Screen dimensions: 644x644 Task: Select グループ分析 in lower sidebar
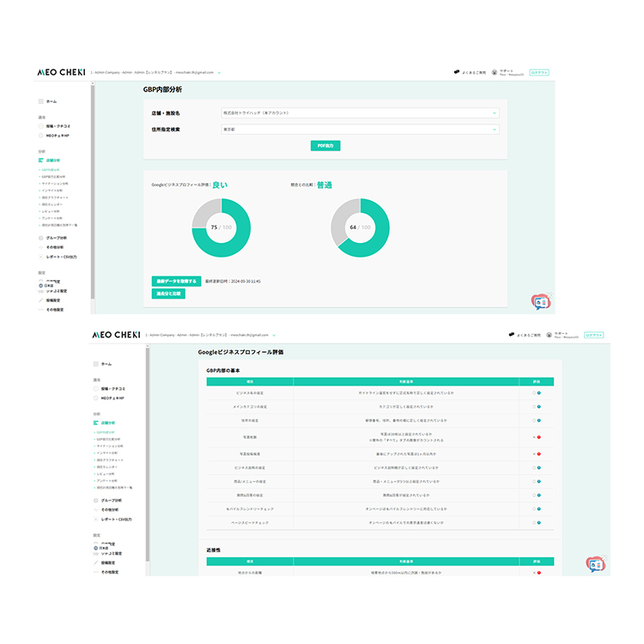(x=112, y=501)
